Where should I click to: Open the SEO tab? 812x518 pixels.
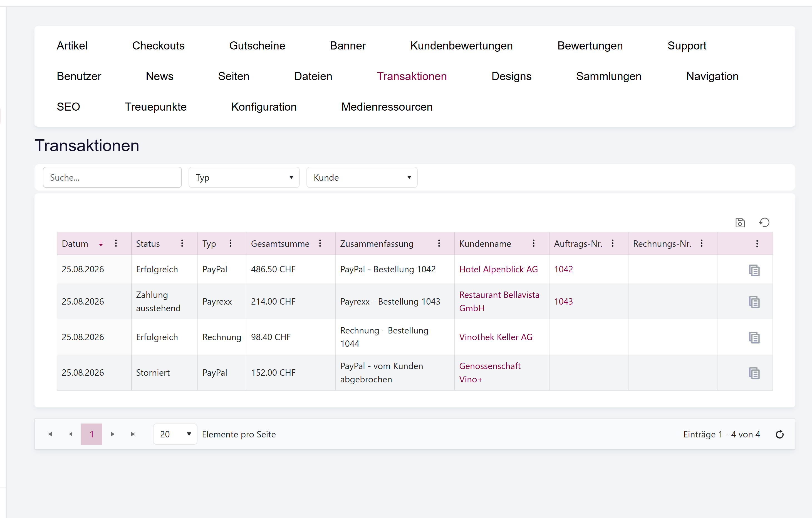pos(68,106)
